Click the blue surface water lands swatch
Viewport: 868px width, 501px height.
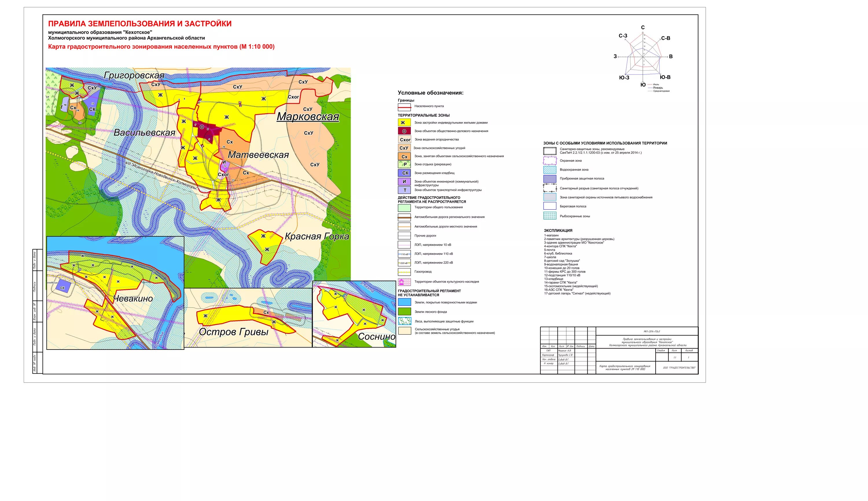click(x=404, y=302)
